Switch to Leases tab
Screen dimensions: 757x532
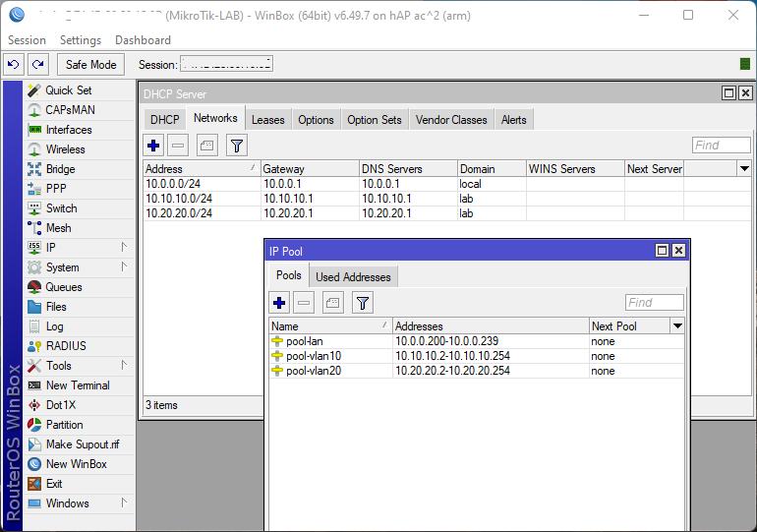tap(268, 120)
